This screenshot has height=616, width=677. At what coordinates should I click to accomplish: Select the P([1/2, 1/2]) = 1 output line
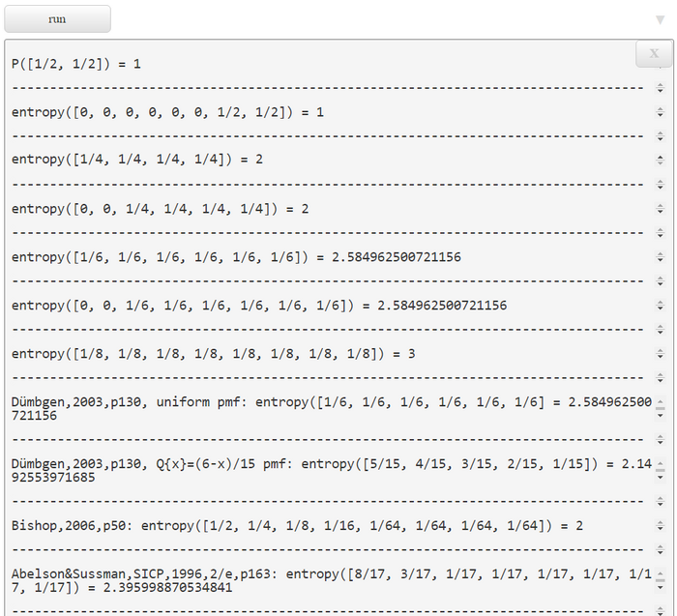pyautogui.click(x=76, y=64)
